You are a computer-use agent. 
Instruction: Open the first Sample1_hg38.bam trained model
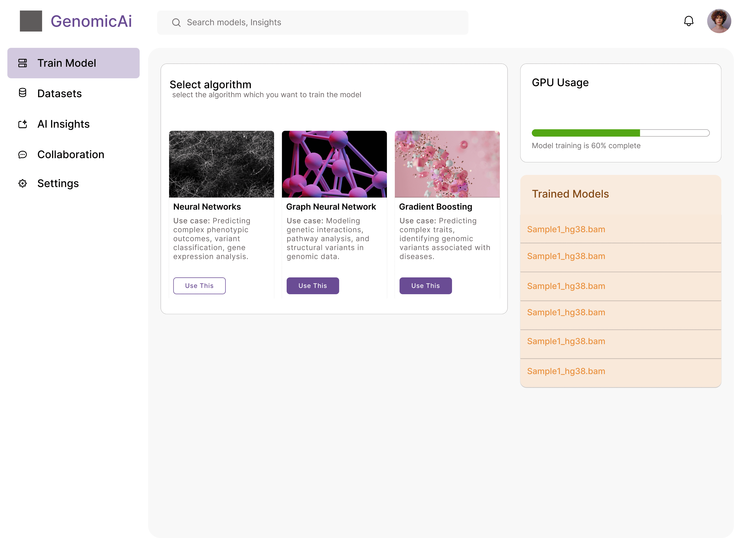click(x=566, y=229)
